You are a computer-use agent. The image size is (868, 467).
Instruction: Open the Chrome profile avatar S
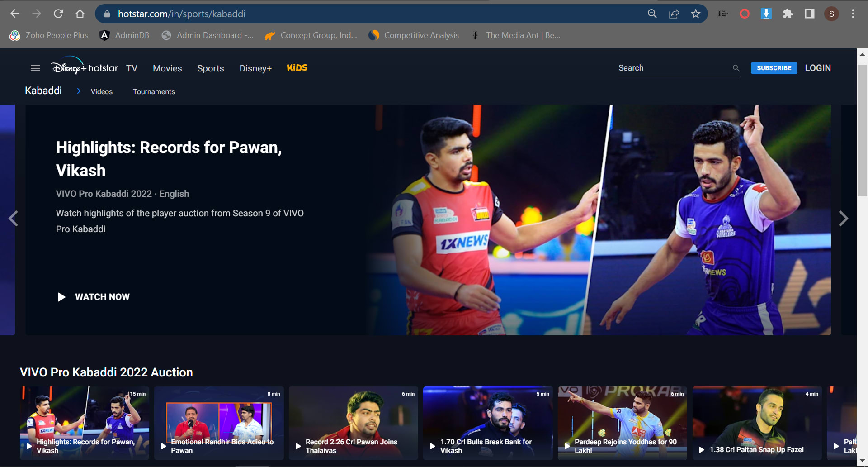point(831,14)
